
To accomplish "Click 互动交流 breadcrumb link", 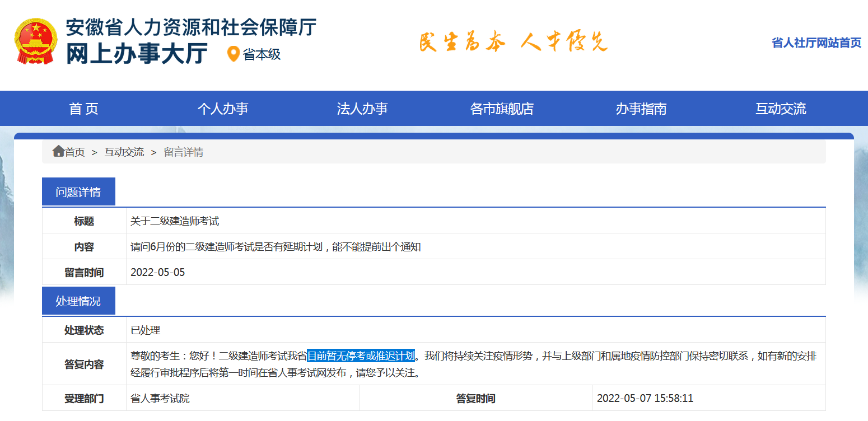I will (124, 152).
